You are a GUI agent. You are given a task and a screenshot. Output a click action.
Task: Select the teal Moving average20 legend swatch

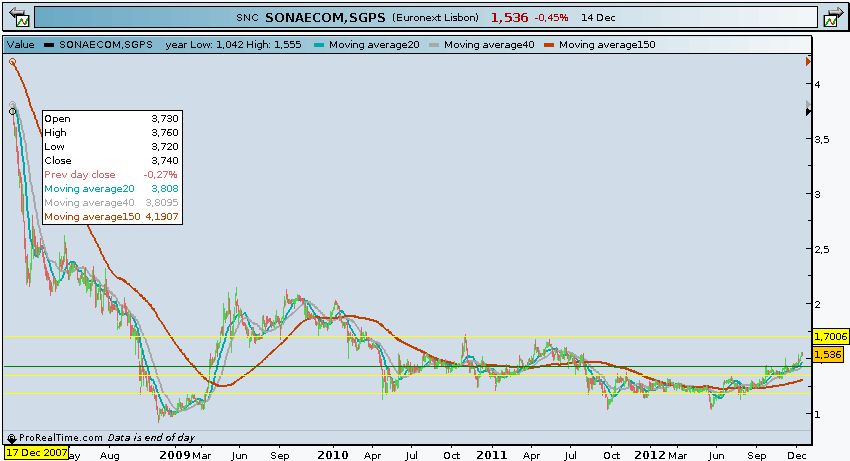point(319,45)
